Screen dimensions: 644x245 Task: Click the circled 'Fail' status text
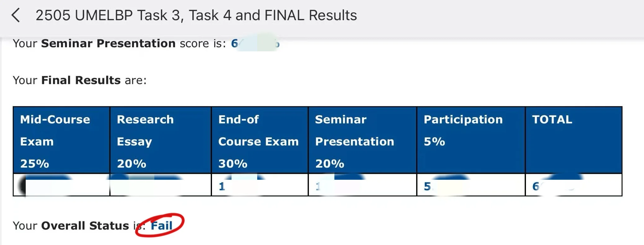[x=161, y=226]
